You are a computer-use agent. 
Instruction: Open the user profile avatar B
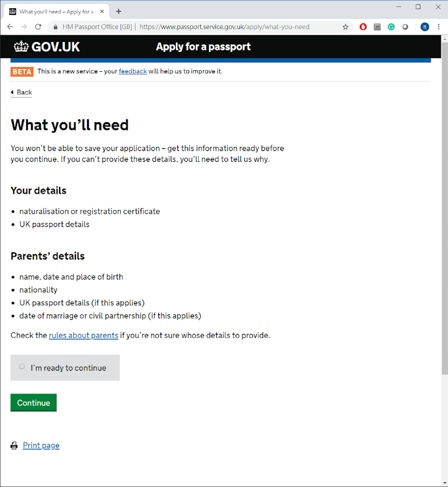425,27
